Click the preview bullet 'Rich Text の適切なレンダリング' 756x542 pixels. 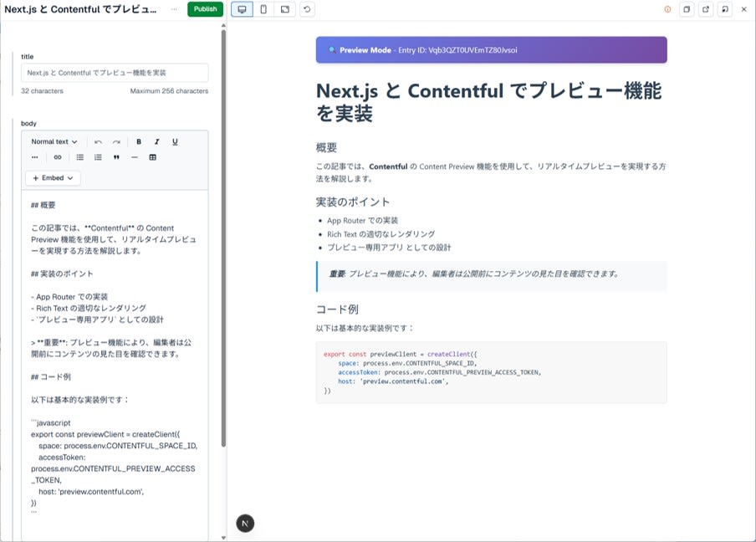pos(381,234)
